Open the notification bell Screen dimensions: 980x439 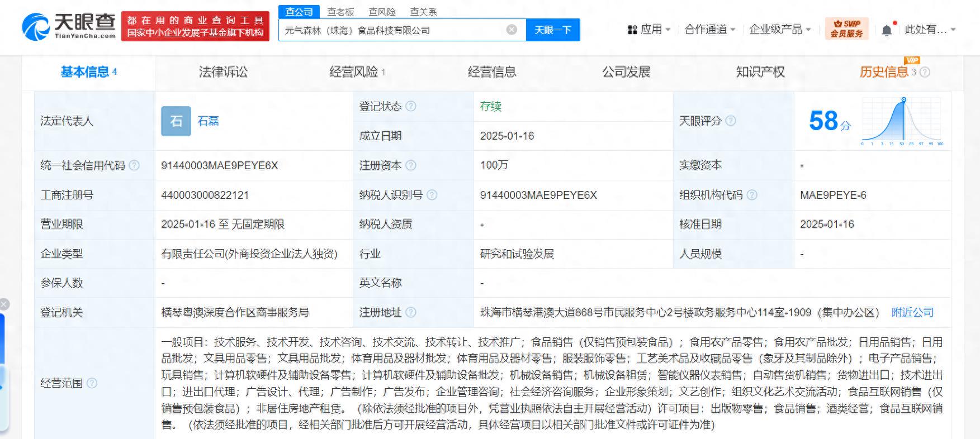point(887,30)
